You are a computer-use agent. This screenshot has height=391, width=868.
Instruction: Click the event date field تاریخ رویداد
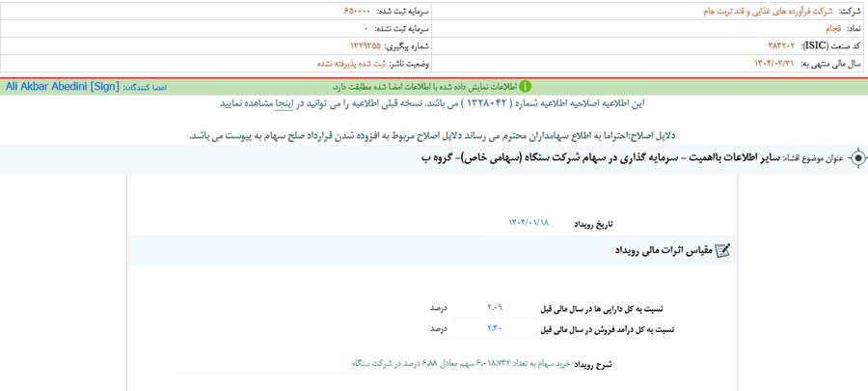pos(531,222)
